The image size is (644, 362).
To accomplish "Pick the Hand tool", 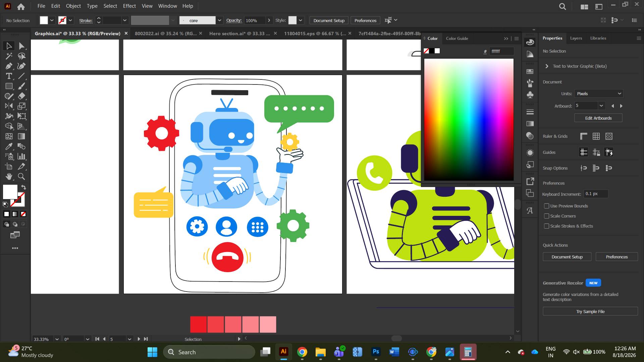I will 9,176.
